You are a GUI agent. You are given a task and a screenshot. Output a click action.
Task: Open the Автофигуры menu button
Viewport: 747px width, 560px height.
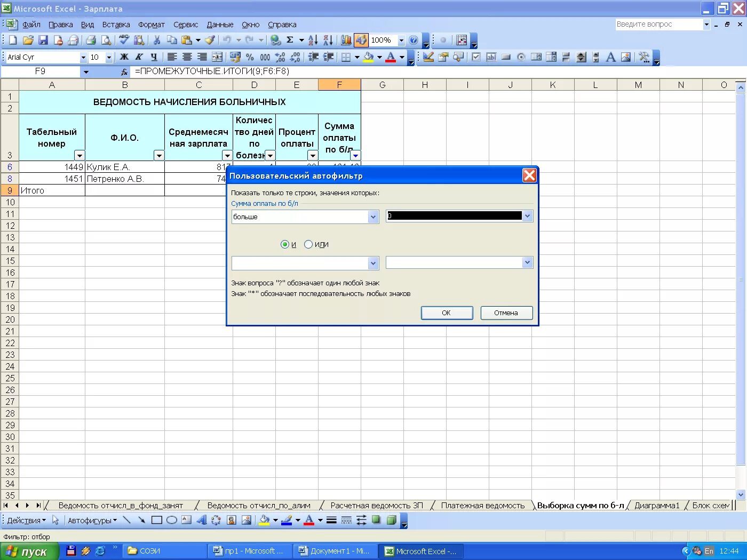pos(92,520)
